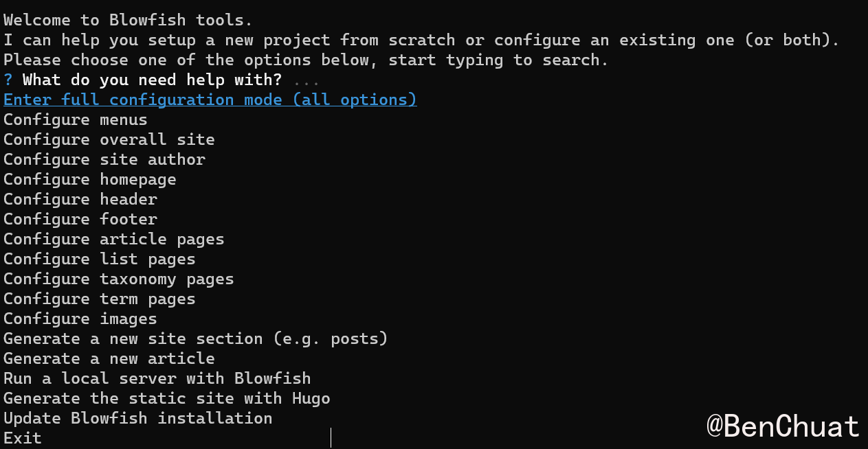Viewport: 868px width, 449px height.
Task: Select Configure term pages entry
Action: click(100, 299)
